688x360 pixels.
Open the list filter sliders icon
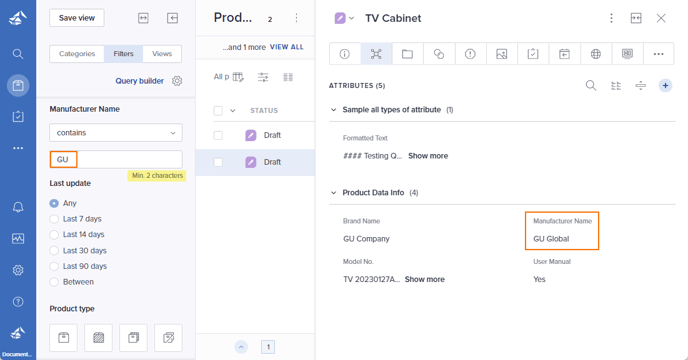pyautogui.click(x=263, y=77)
